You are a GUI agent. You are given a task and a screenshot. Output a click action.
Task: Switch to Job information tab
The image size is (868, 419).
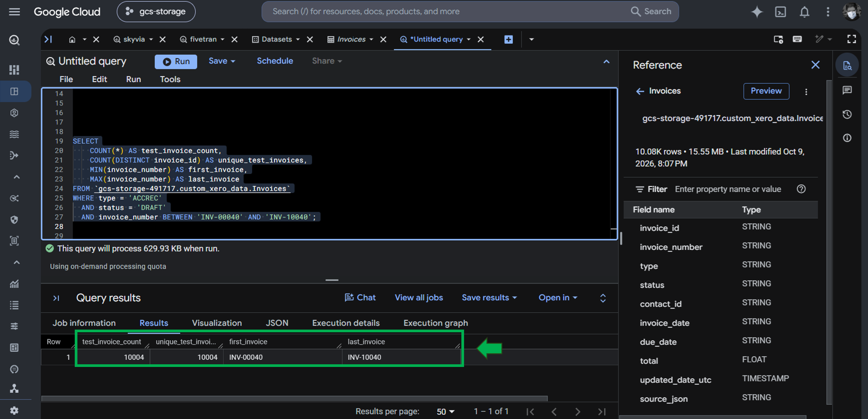click(x=84, y=323)
